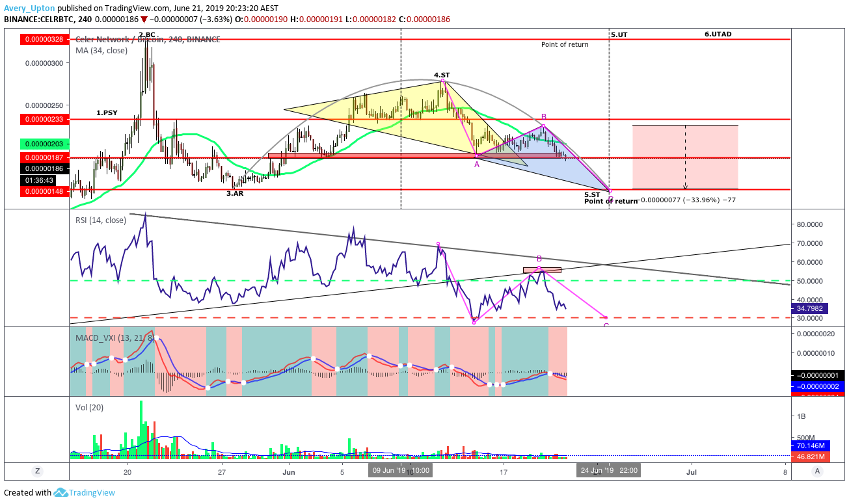Click the TradingView cloud logo in footer

[x=61, y=493]
